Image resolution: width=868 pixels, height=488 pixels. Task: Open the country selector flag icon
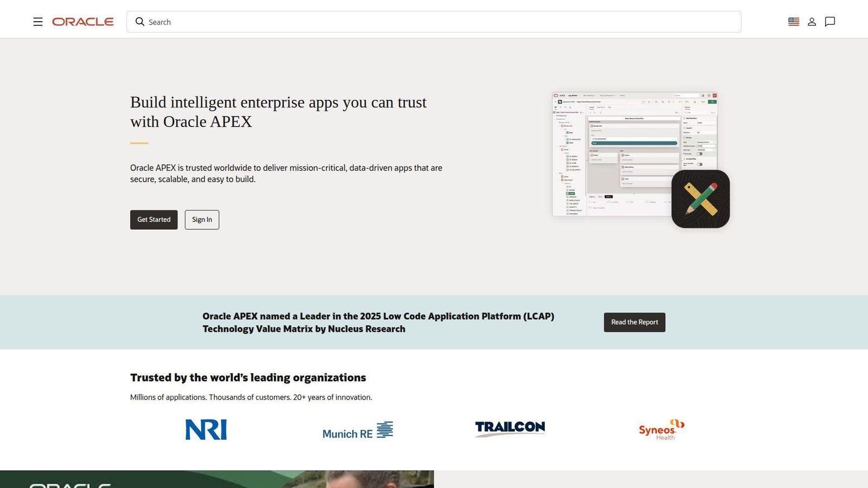pyautogui.click(x=794, y=22)
